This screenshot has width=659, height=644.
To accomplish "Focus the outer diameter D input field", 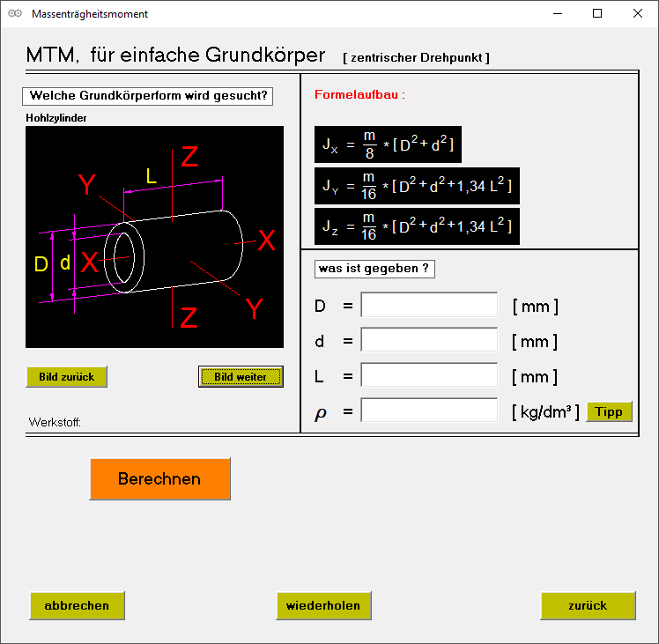I will pos(429,306).
